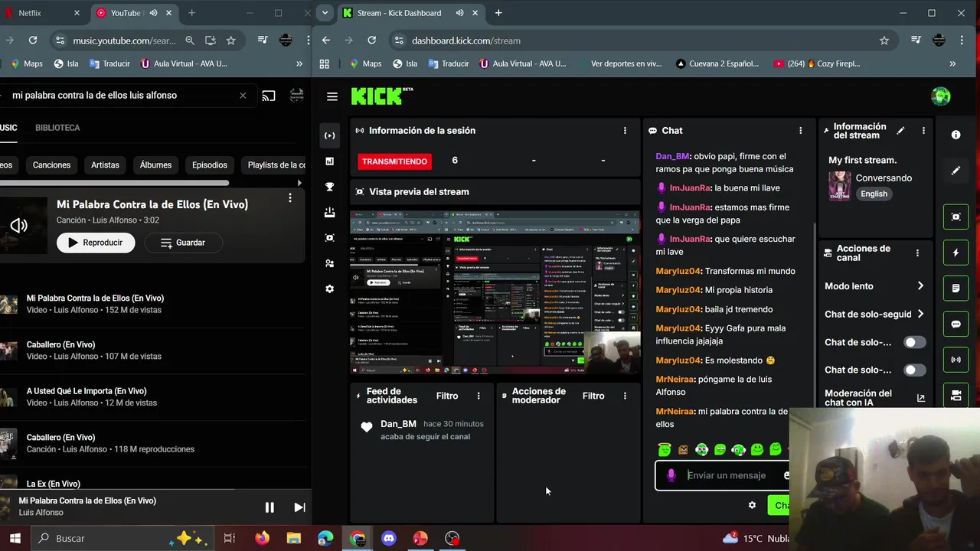The width and height of the screenshot is (980, 551).
Task: Open the moderators people icon in Kick sidebar
Action: 330,263
